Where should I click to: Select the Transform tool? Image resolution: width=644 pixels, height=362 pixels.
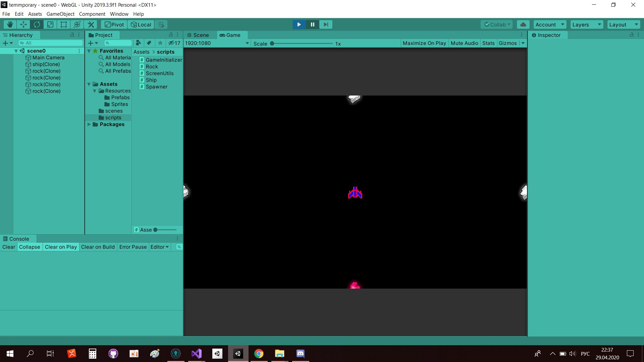point(77,24)
